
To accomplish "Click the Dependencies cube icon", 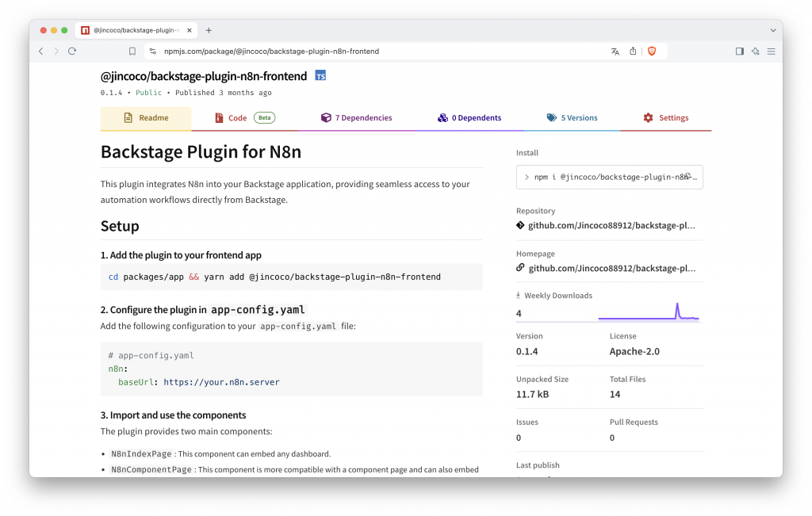I will pos(326,117).
